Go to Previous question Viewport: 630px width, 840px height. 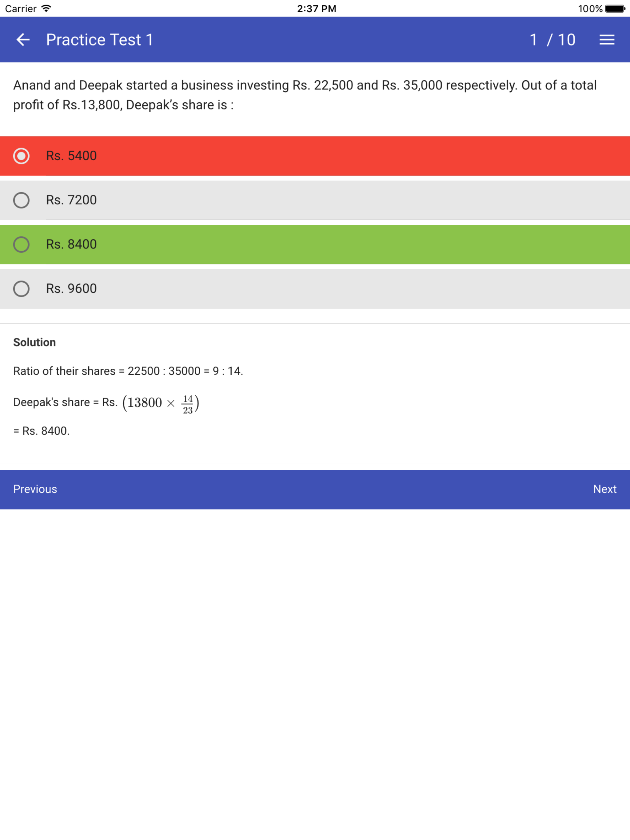pos(35,489)
